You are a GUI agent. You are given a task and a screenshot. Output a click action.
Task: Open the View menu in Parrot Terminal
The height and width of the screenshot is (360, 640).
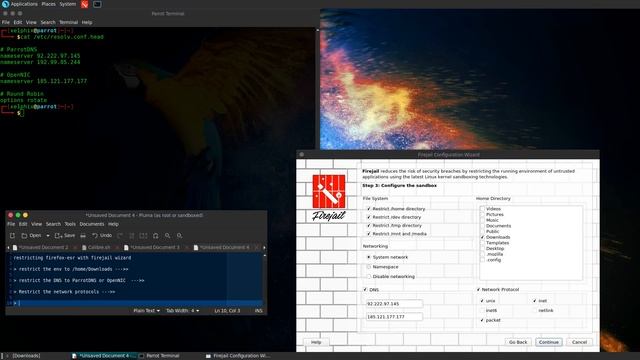(31, 22)
